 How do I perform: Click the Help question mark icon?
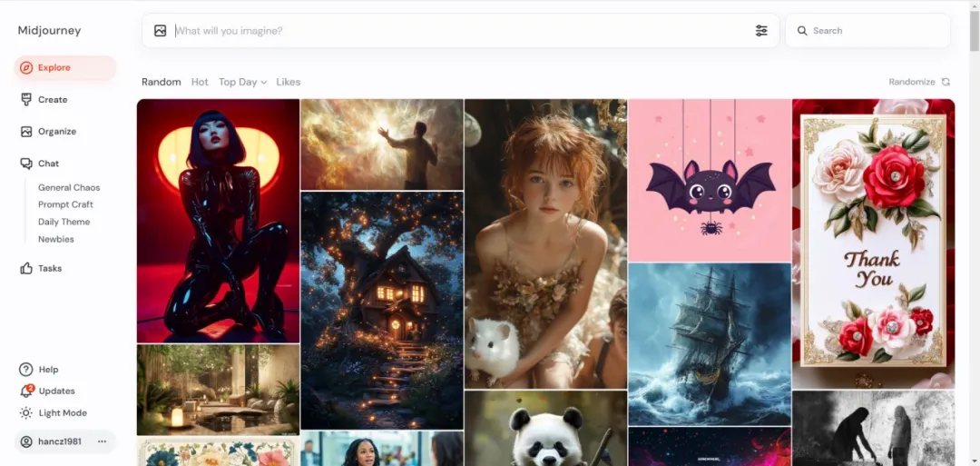pyautogui.click(x=26, y=370)
